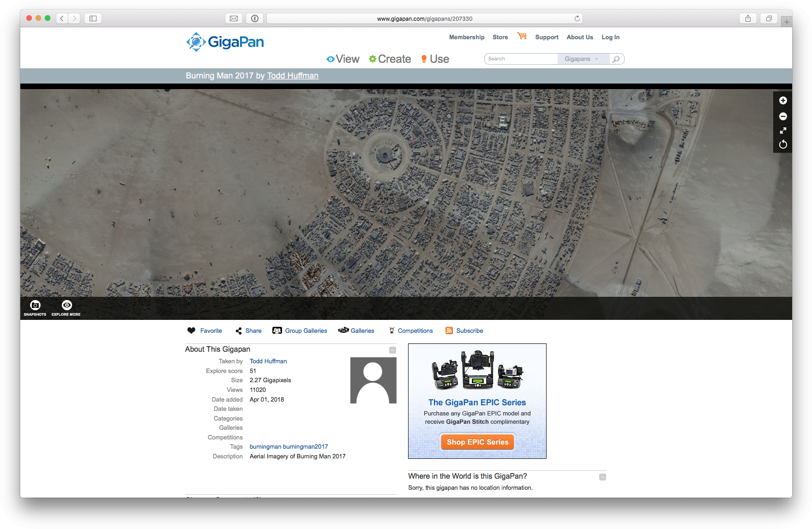The width and height of the screenshot is (812, 529).
Task: Click the Shop EPIC Series button
Action: pyautogui.click(x=477, y=441)
